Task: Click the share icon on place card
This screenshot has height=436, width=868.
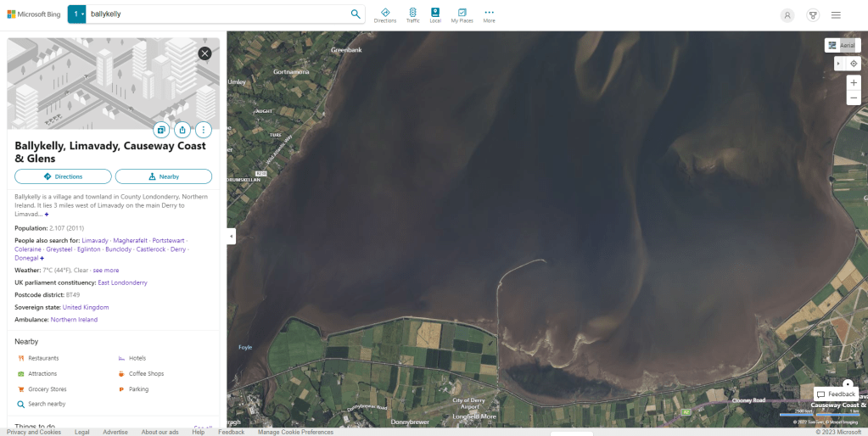Action: click(x=182, y=130)
